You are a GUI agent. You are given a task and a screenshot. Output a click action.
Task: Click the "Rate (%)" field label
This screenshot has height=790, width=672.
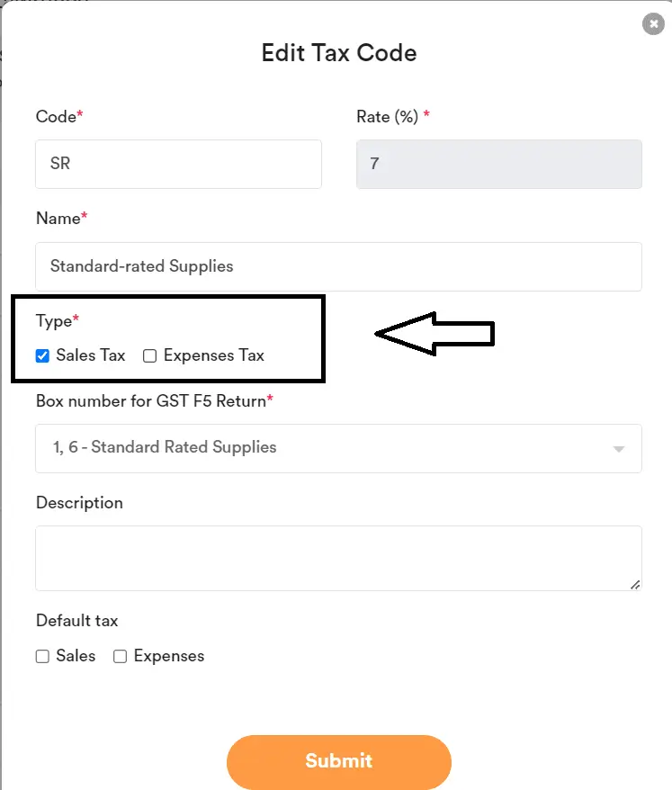387,116
